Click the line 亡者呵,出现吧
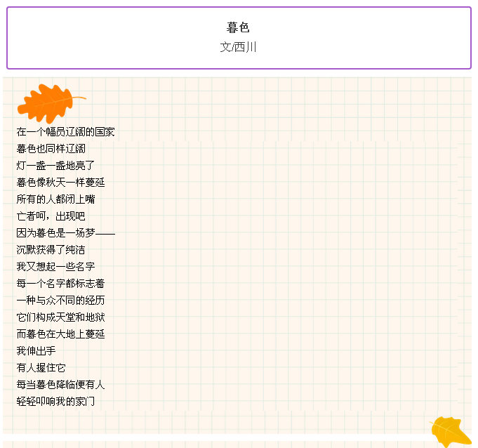The width and height of the screenshot is (478, 448). coord(51,216)
